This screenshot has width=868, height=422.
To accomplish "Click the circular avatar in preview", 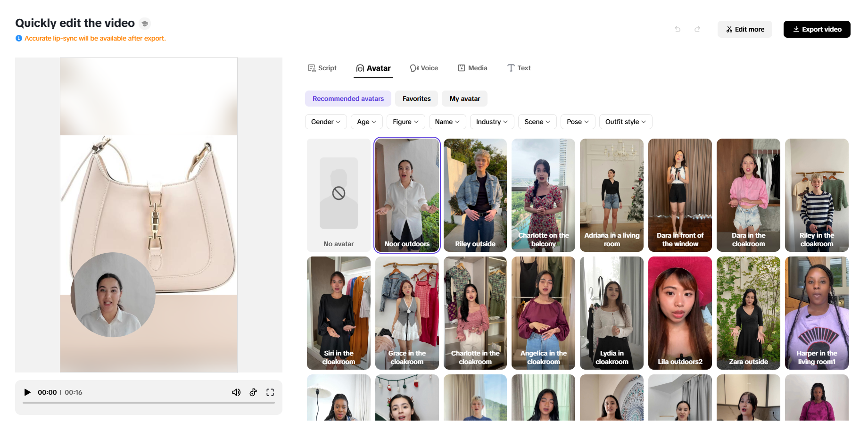I will point(113,295).
